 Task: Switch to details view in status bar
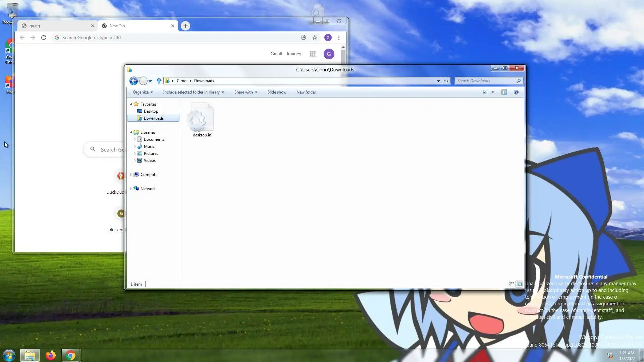[x=511, y=284]
